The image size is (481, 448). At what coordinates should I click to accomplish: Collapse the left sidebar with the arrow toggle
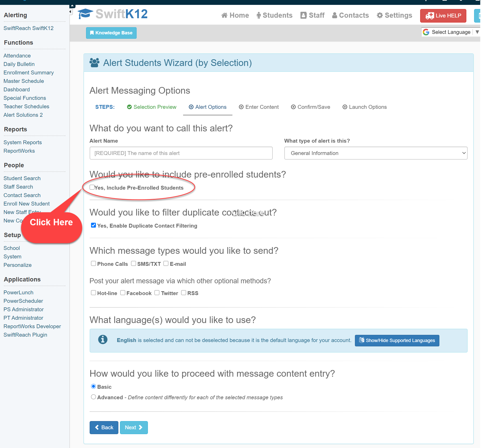coord(70,12)
